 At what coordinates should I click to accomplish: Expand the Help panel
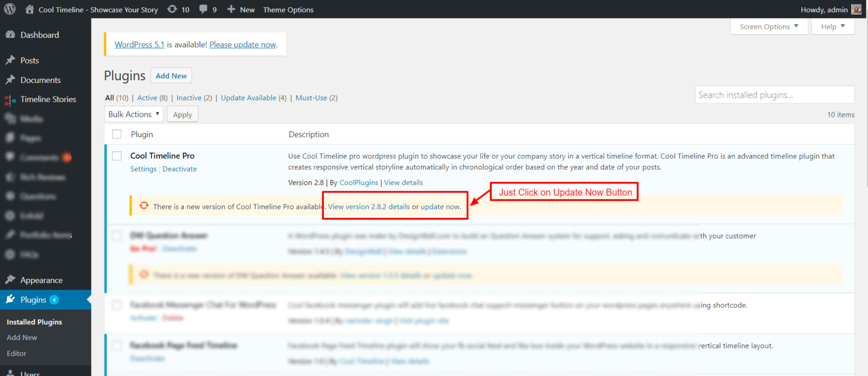[x=832, y=26]
